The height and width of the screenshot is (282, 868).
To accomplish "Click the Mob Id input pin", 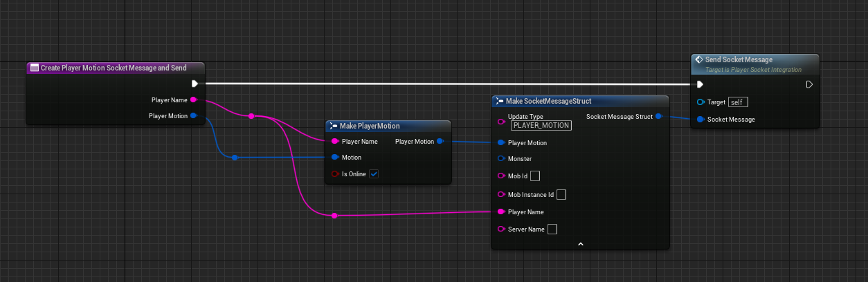I will (x=501, y=176).
